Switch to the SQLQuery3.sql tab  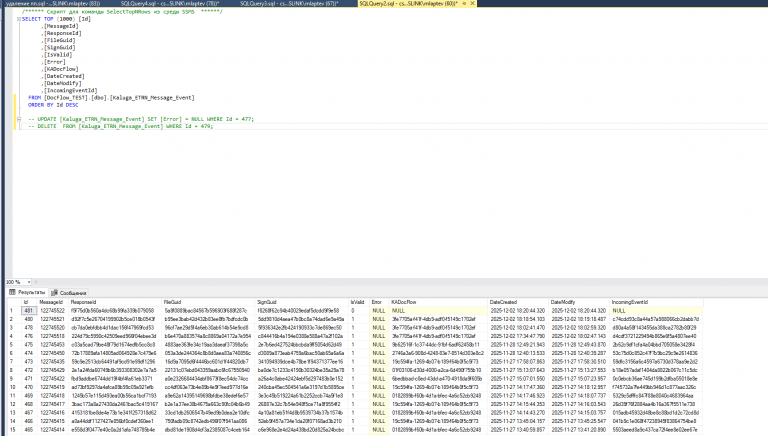pos(289,3)
